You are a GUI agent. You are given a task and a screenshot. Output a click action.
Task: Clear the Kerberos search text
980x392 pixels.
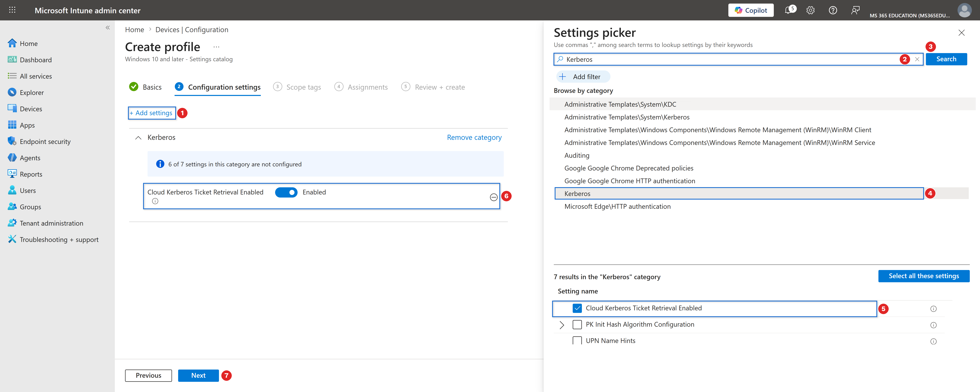[917, 59]
